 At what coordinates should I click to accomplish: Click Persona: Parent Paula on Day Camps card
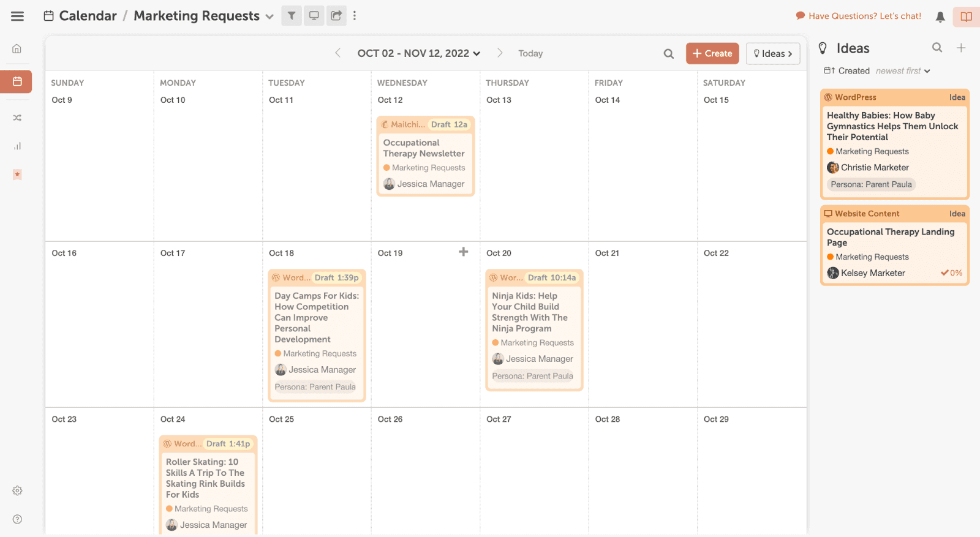pyautogui.click(x=315, y=387)
